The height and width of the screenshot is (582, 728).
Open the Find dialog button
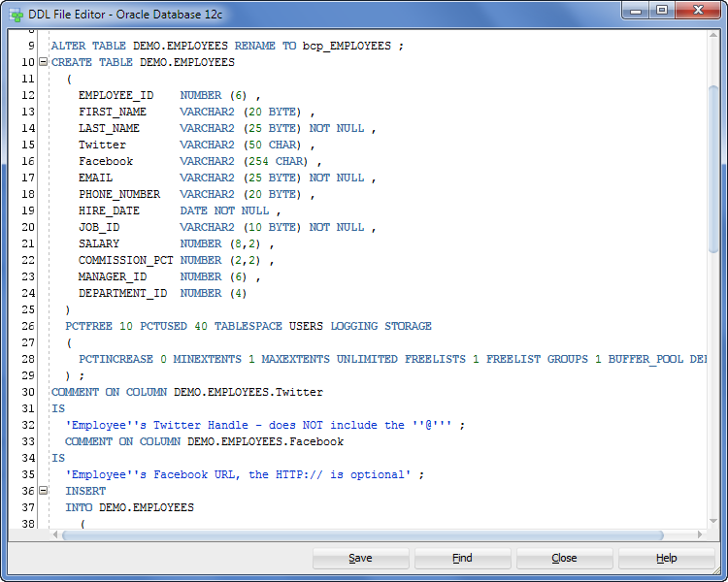pyautogui.click(x=462, y=558)
